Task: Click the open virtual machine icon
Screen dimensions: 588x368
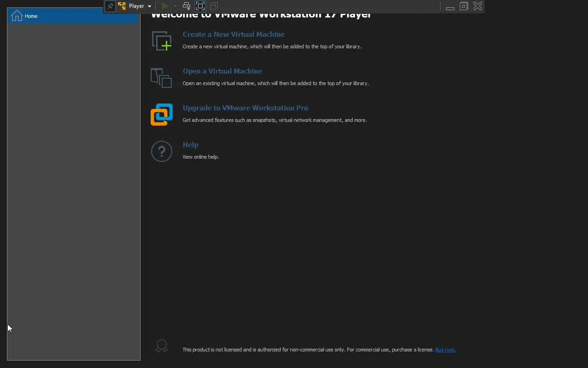Action: (x=161, y=78)
